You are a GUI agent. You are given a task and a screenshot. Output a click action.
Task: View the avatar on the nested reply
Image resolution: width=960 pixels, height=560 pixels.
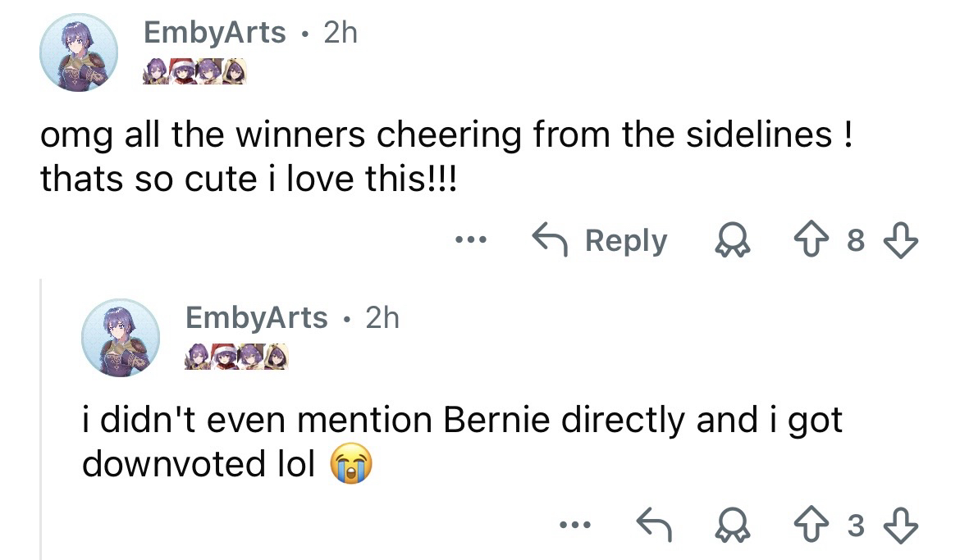[120, 337]
